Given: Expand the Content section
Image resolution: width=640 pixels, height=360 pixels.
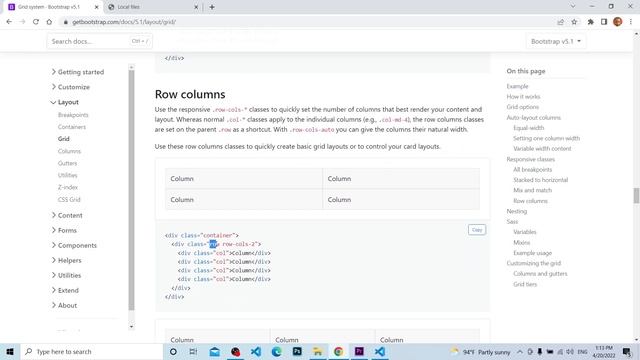Looking at the screenshot, I should click(67, 215).
